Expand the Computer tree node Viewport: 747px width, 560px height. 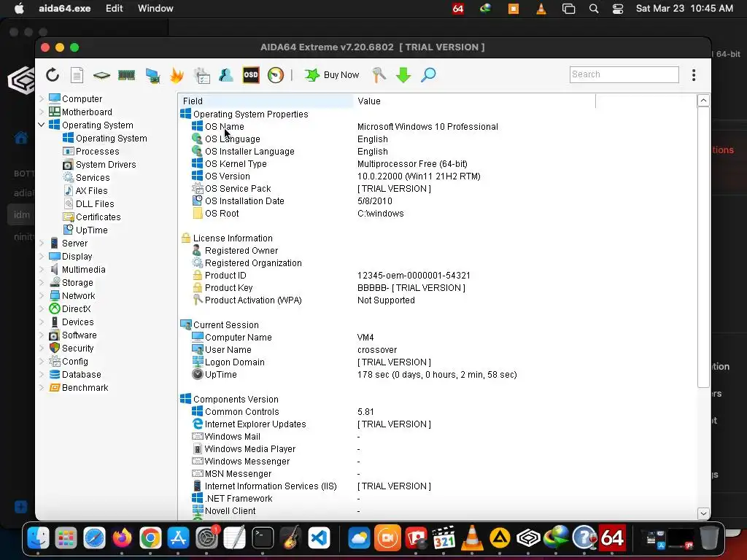(x=42, y=99)
